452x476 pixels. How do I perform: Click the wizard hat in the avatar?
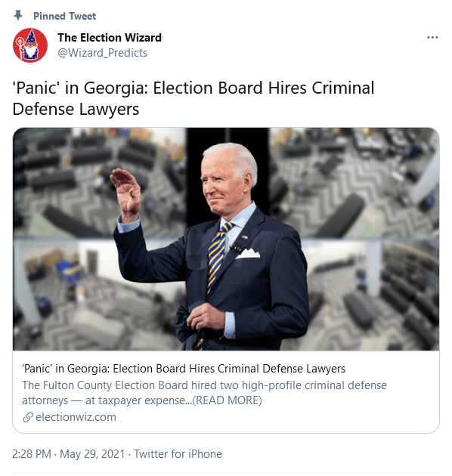(x=32, y=37)
